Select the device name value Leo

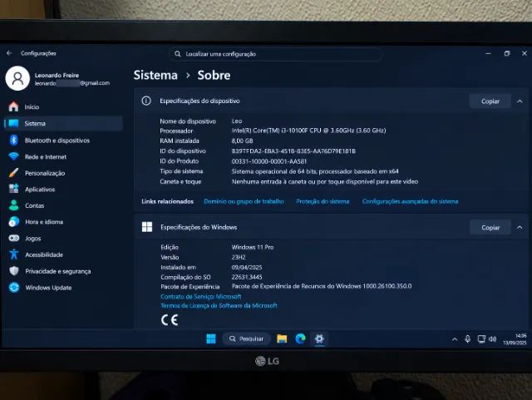[237, 121]
